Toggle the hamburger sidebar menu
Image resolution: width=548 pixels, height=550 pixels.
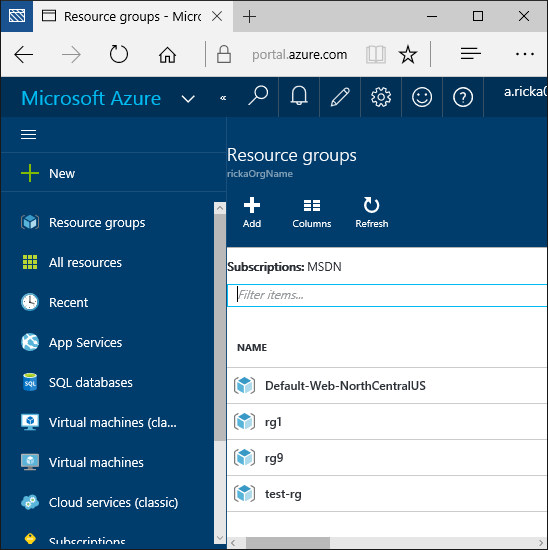(x=28, y=134)
